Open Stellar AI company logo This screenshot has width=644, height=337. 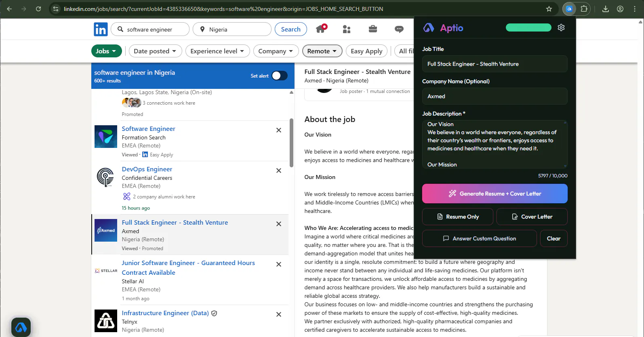pos(106,271)
